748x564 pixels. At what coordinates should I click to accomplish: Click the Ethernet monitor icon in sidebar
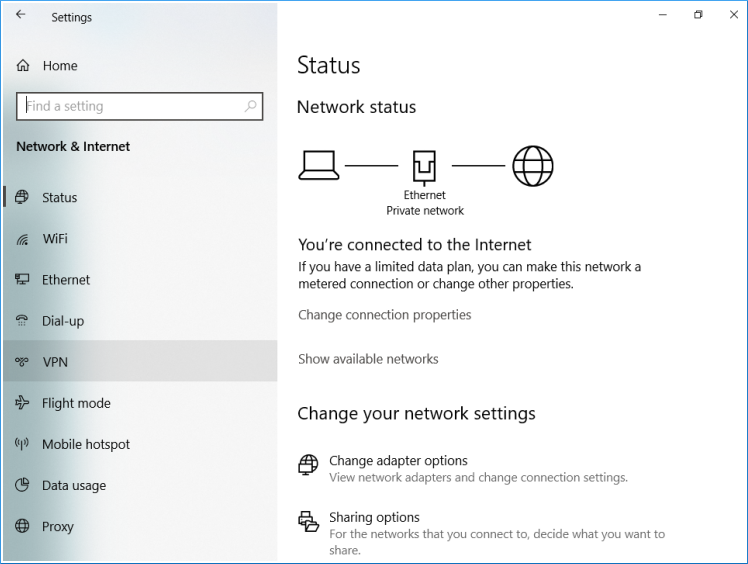pos(22,280)
